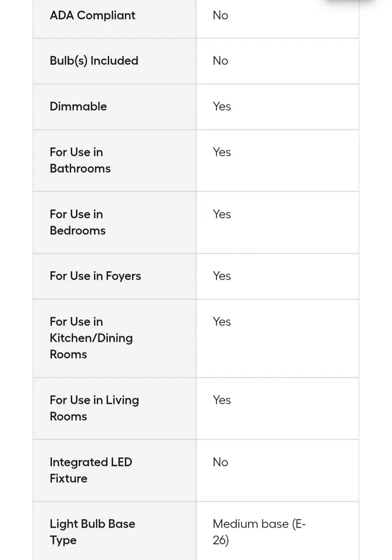Select 'Yes' value for Bathrooms row

[222, 152]
